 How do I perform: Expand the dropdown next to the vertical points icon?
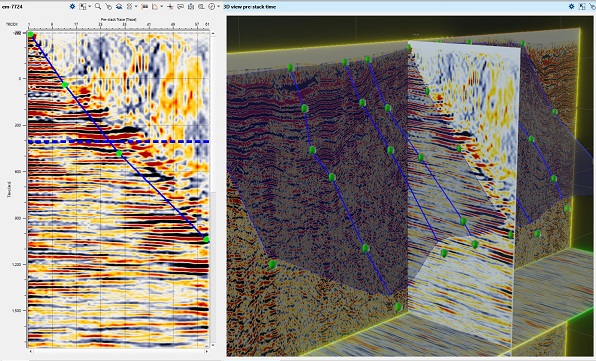(x=136, y=6)
